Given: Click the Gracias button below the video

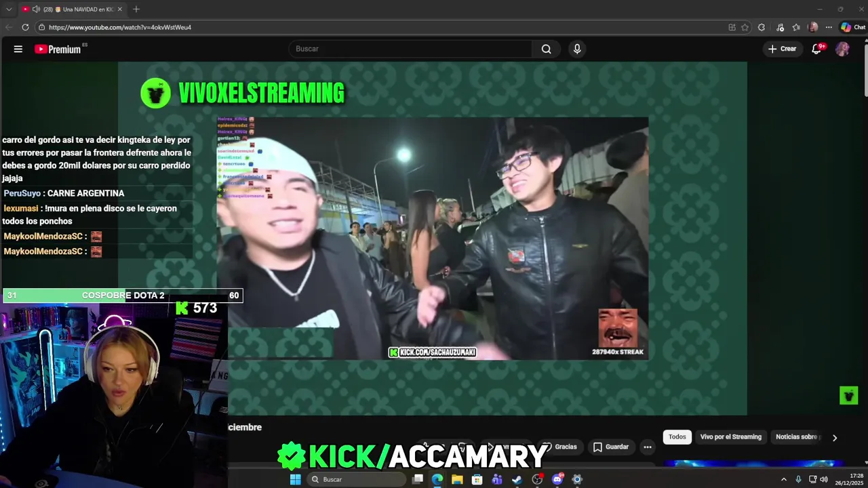Looking at the screenshot, I should [559, 447].
